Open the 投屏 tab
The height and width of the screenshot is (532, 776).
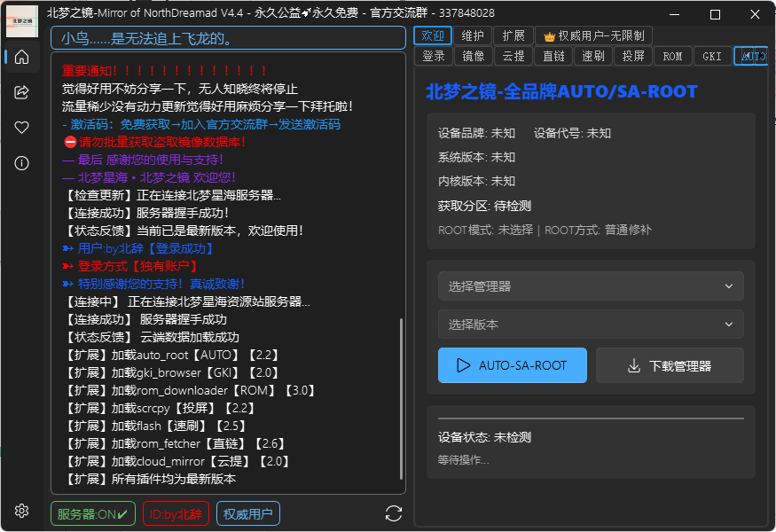632,56
